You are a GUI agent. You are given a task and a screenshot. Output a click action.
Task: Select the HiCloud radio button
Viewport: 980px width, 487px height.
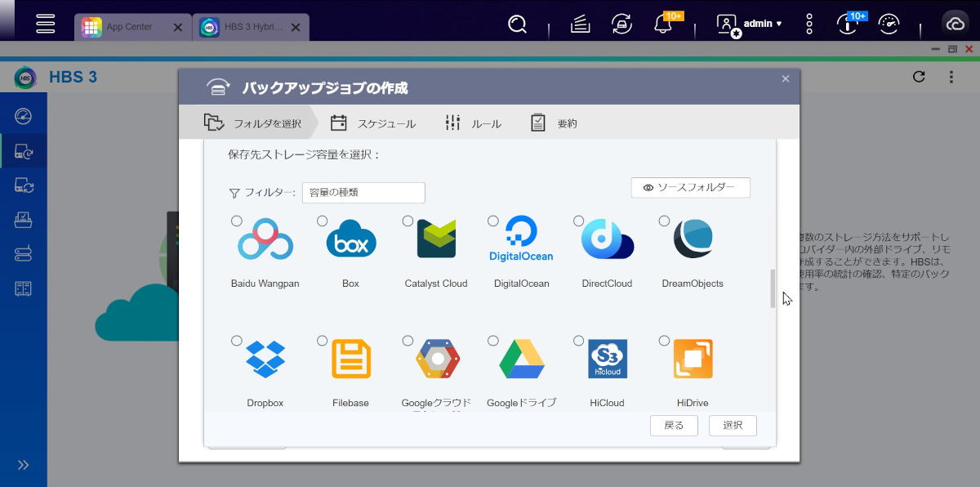coord(578,341)
